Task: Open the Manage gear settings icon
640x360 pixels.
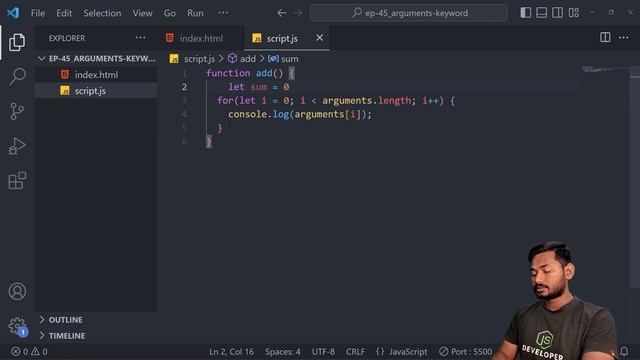Action: click(17, 326)
